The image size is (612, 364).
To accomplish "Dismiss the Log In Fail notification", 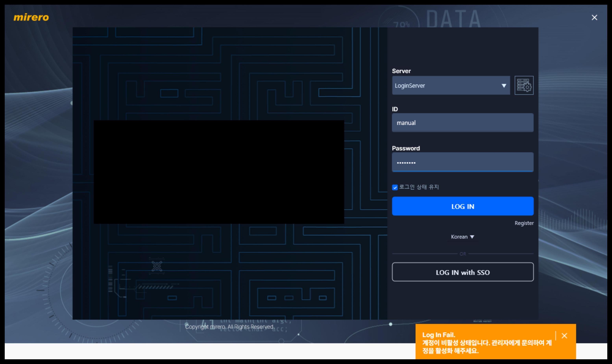I will (564, 336).
